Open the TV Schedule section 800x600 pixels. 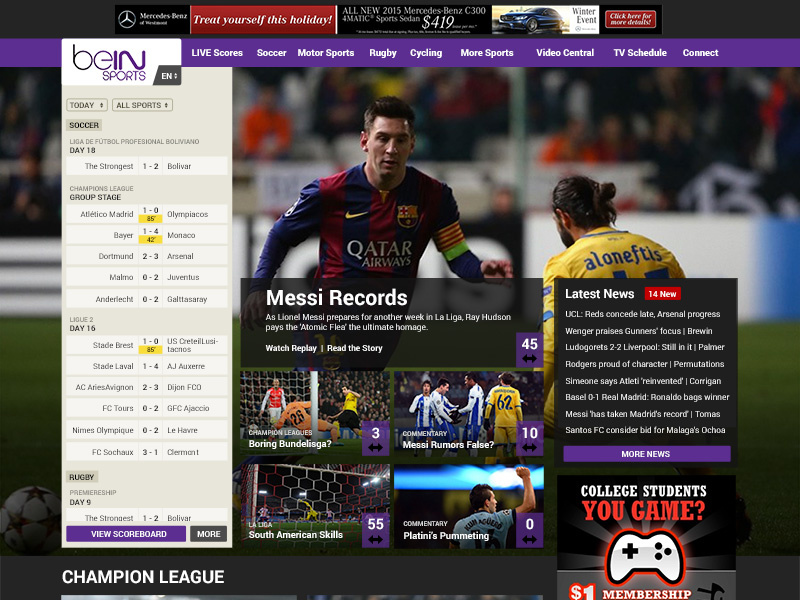coord(639,52)
